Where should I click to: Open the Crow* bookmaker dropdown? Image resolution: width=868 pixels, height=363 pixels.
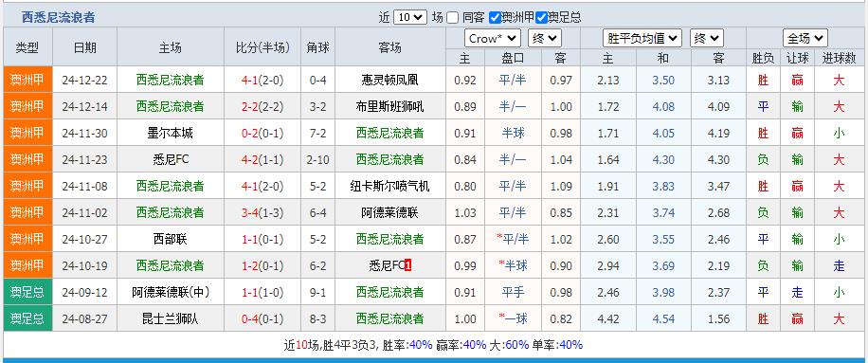[493, 38]
